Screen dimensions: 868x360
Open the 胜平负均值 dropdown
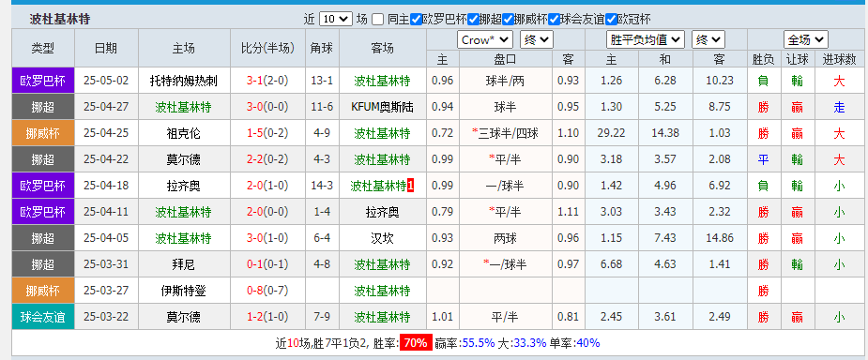click(x=646, y=39)
